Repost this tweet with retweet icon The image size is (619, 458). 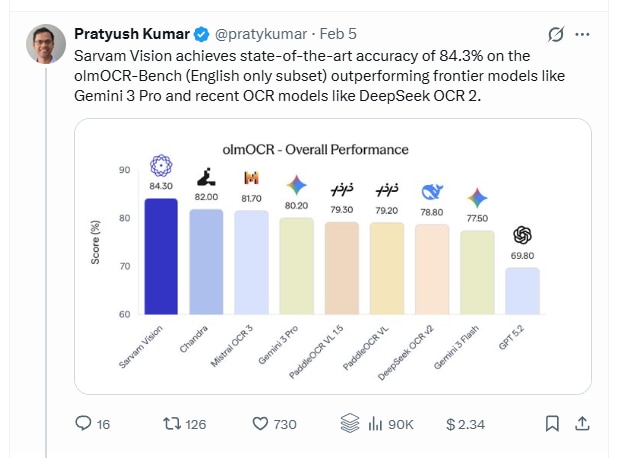coord(170,424)
